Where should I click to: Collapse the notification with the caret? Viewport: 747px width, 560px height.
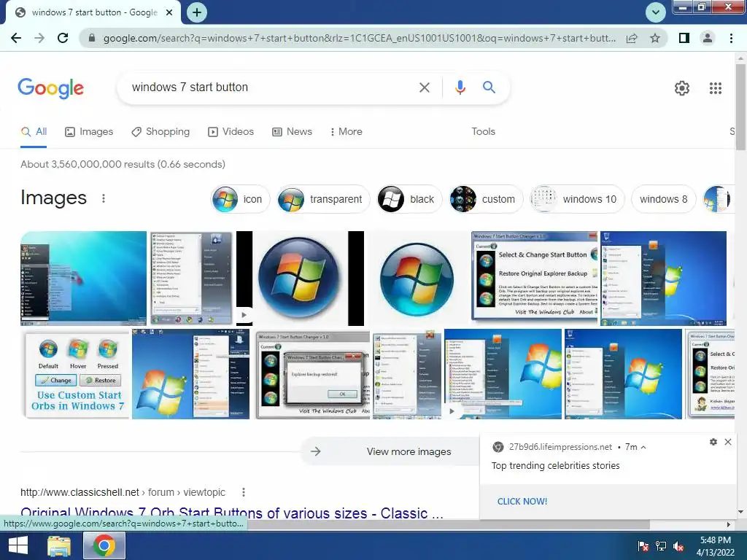643,447
